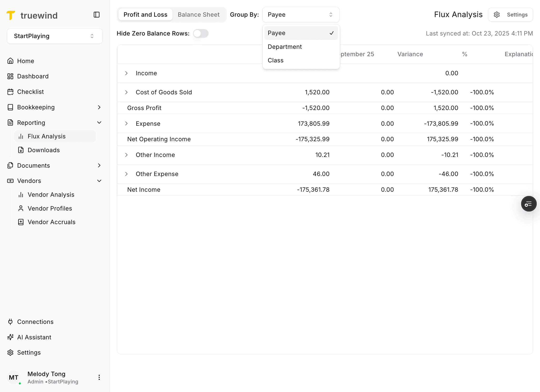The height and width of the screenshot is (392, 540).
Task: Click the truewind logo icon
Action: 10,15
